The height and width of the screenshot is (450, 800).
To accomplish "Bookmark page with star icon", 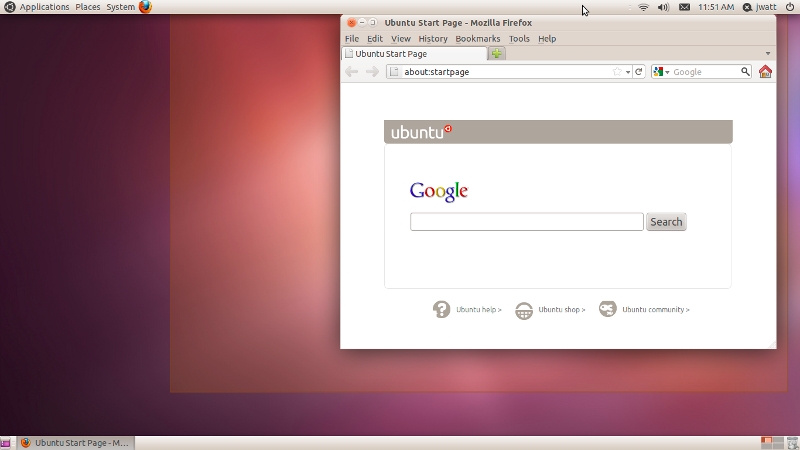I will tap(617, 72).
